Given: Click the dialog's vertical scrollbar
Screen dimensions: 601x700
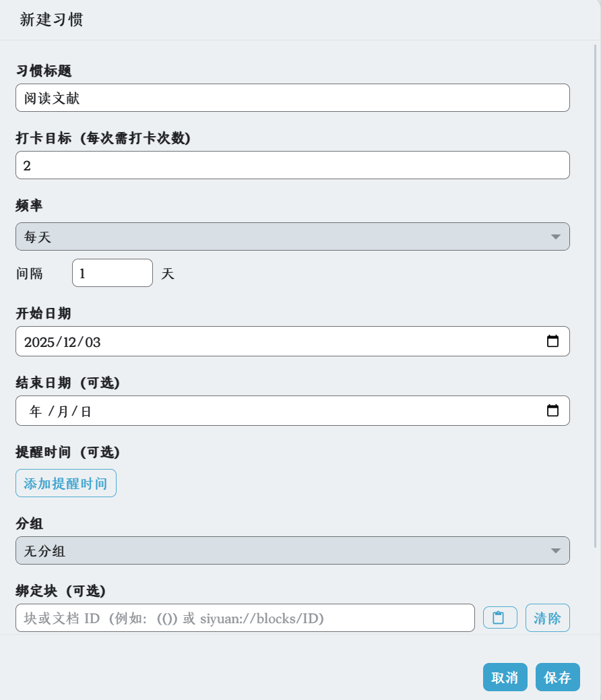Looking at the screenshot, I should click(596, 296).
